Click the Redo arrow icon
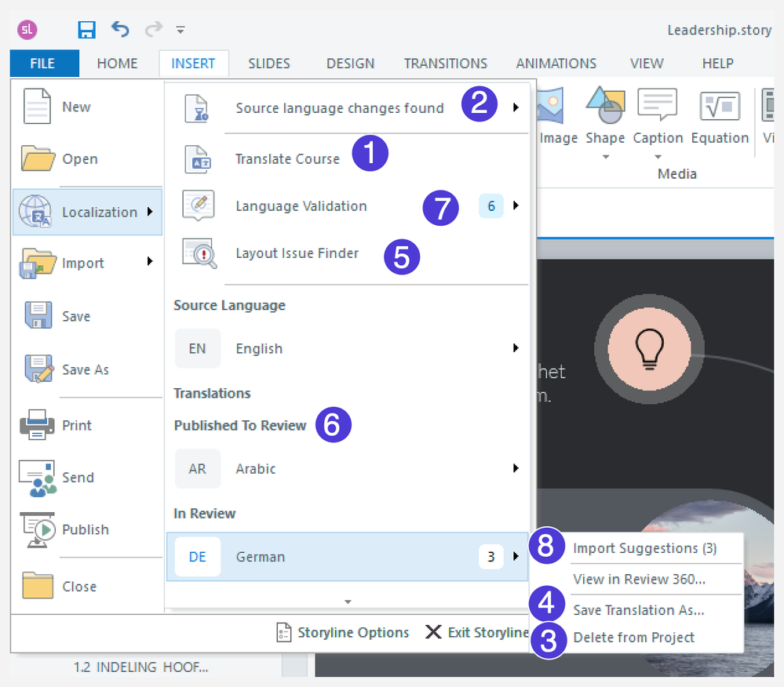 click(154, 29)
